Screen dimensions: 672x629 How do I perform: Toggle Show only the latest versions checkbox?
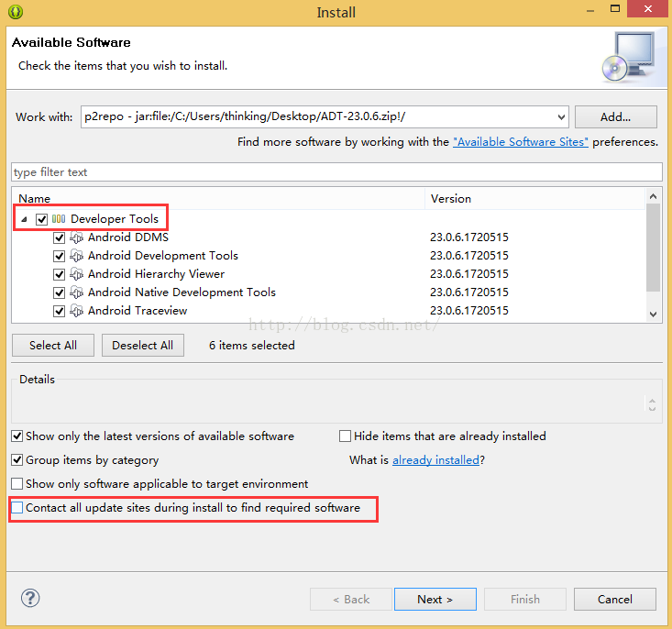coord(17,436)
